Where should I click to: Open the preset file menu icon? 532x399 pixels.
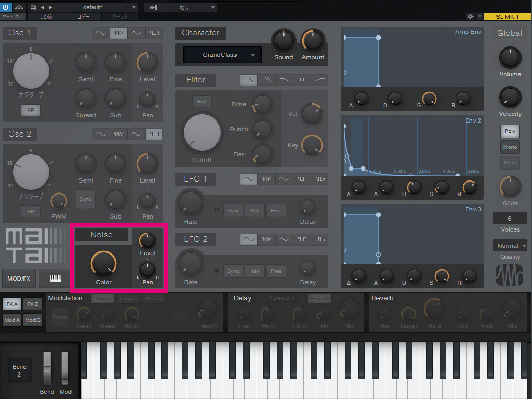pyautogui.click(x=33, y=7)
